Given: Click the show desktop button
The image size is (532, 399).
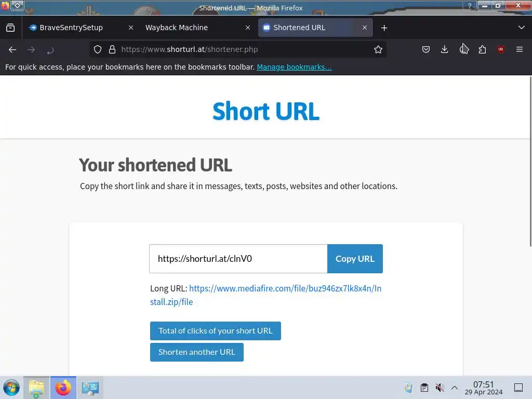Looking at the screenshot, I should tap(518, 388).
